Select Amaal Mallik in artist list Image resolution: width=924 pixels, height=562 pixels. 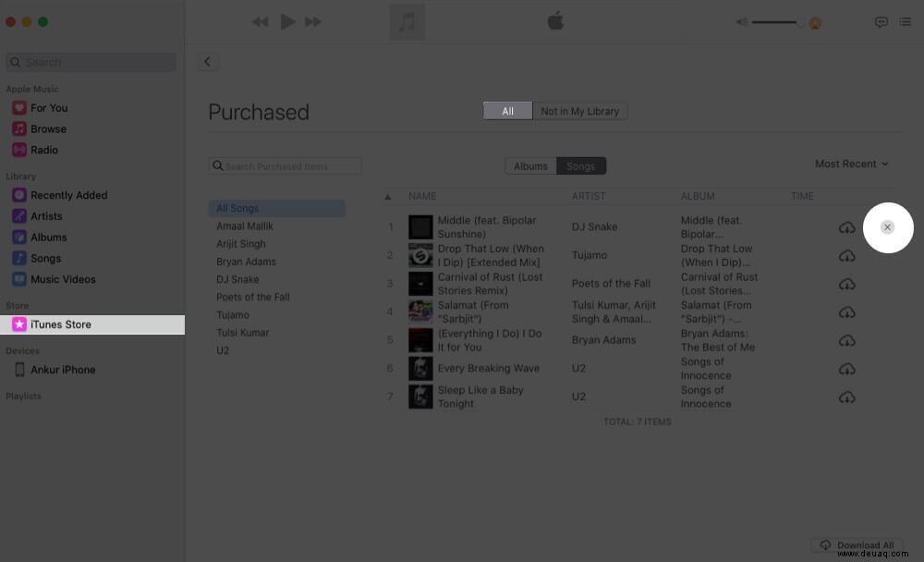click(245, 226)
